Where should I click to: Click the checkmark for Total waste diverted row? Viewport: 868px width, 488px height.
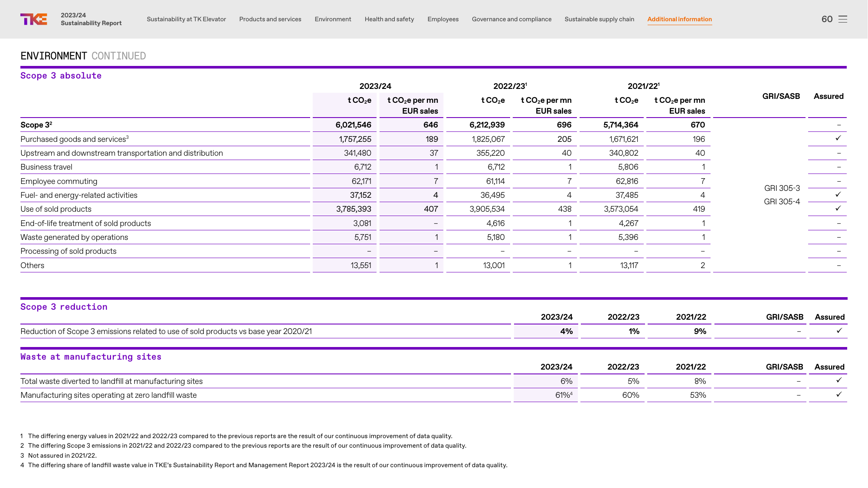click(x=839, y=380)
